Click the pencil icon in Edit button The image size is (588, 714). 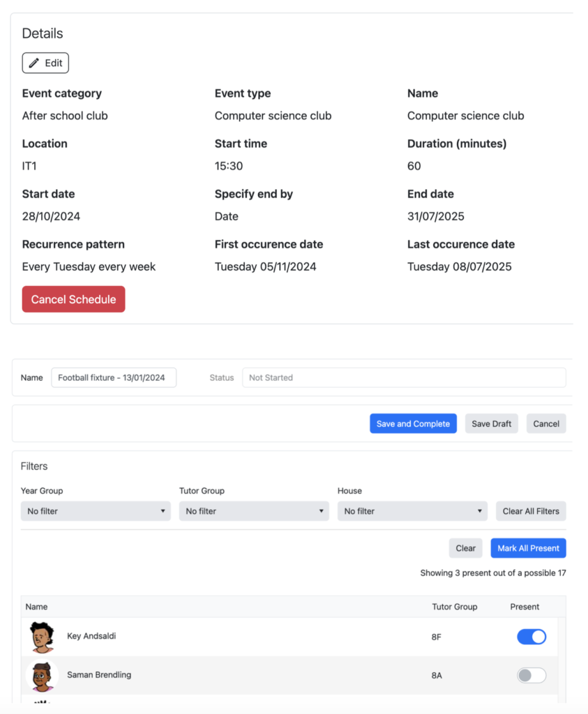[34, 63]
